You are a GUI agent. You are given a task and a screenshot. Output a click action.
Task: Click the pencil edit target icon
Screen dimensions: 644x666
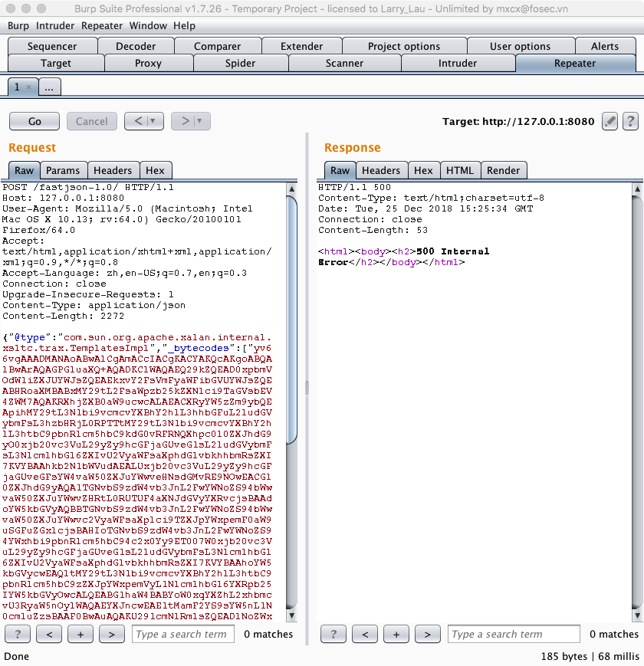(x=609, y=122)
